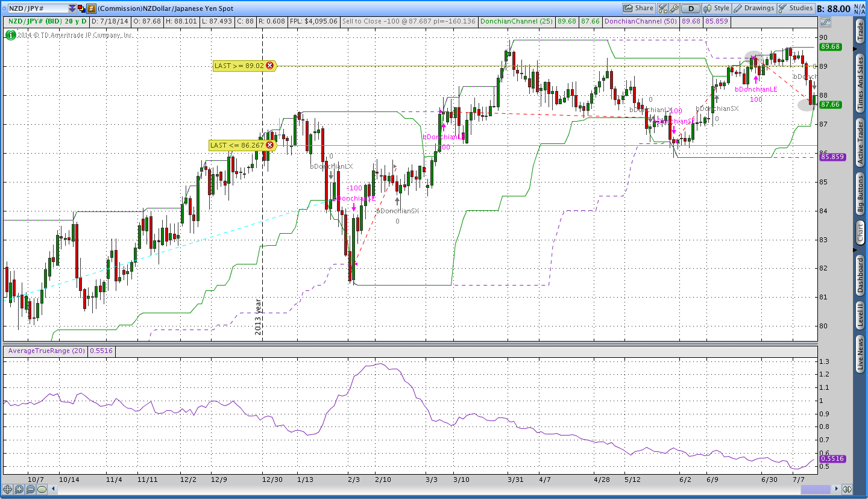The image size is (868, 500).
Task: Click the quick study flask icon beside Share
Action: pos(663,8)
